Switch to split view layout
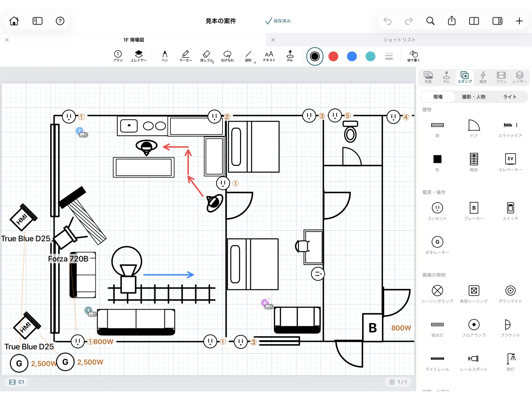Screen dimensions: 532x399 tap(474, 21)
